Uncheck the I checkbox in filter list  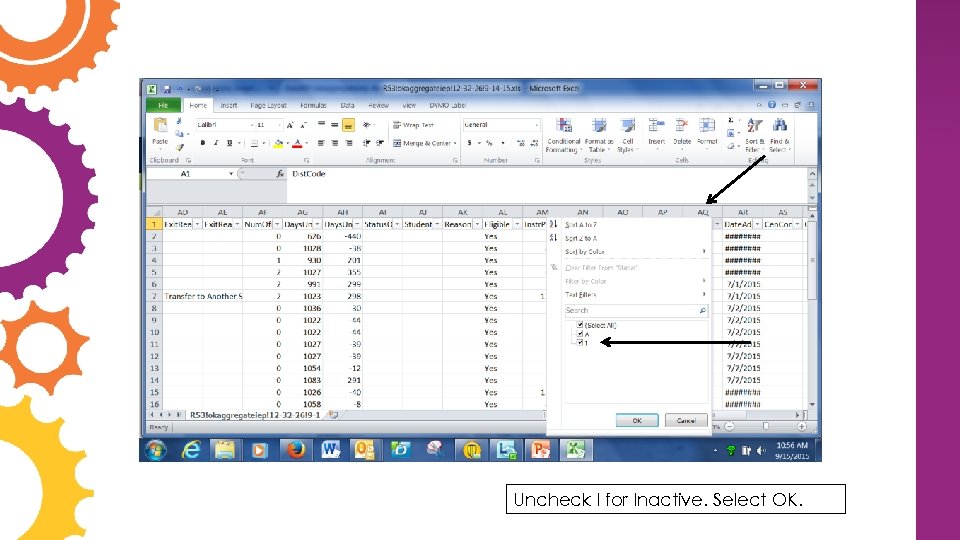[x=580, y=343]
